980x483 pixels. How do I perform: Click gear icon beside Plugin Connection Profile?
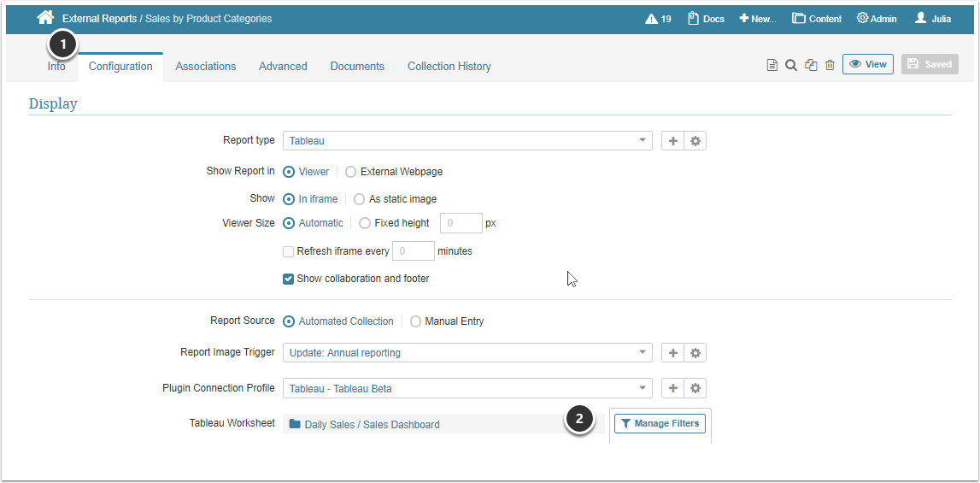click(x=695, y=389)
